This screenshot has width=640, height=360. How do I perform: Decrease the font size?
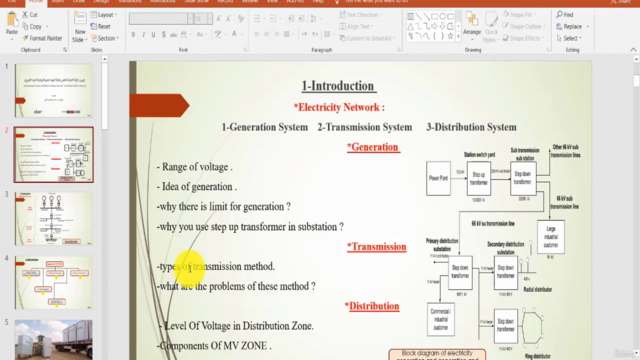[229, 18]
